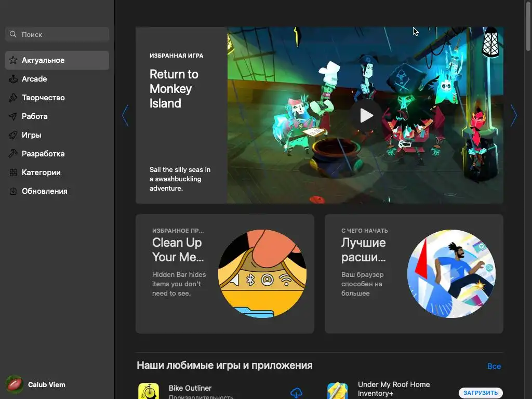Click ЗАГРУЗИТЬ button for Under My Roof
Viewport: 532px width, 399px height.
pyautogui.click(x=481, y=393)
